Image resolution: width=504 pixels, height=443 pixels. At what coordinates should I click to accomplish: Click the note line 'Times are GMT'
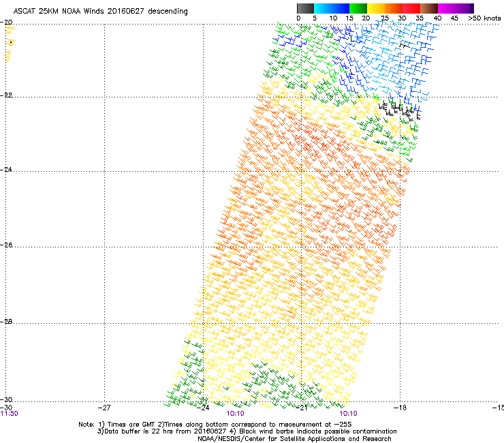coord(132,425)
